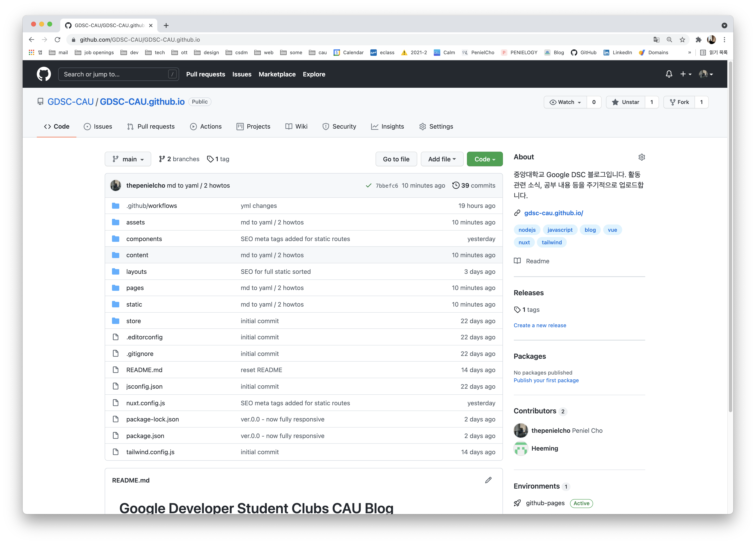Open the Calendar bookmark
Image resolution: width=756 pixels, height=544 pixels.
coord(349,52)
